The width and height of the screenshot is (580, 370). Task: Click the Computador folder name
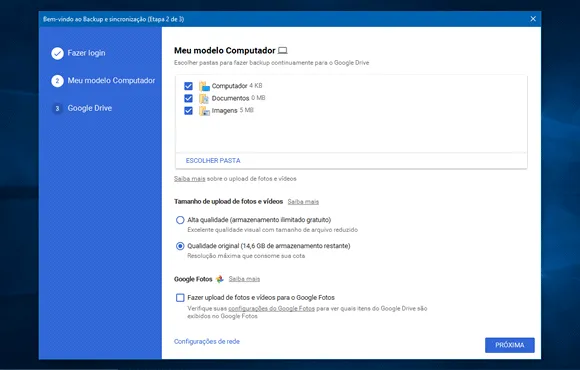pyautogui.click(x=229, y=86)
